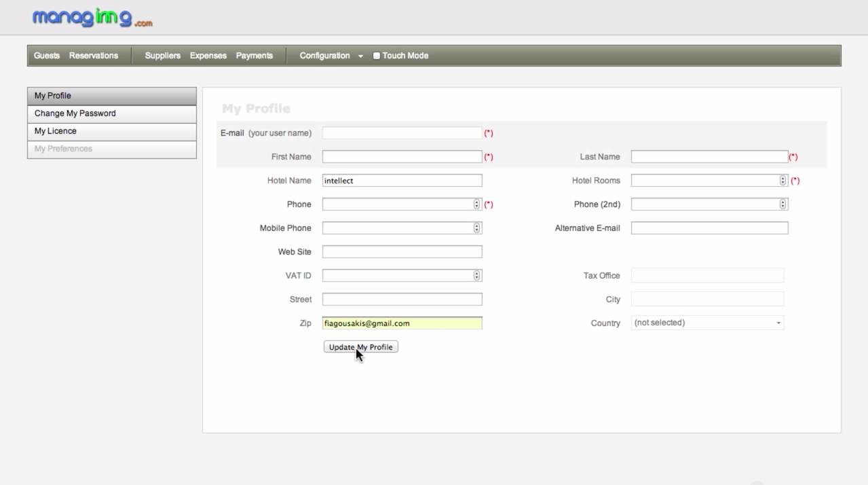
Task: Click the Alternative E-mail field
Action: pos(709,228)
